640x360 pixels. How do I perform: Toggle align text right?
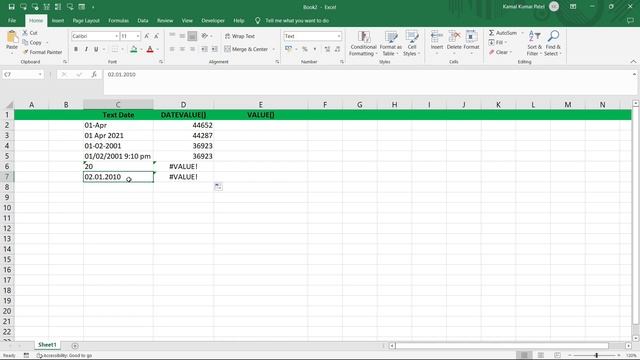[x=192, y=49]
